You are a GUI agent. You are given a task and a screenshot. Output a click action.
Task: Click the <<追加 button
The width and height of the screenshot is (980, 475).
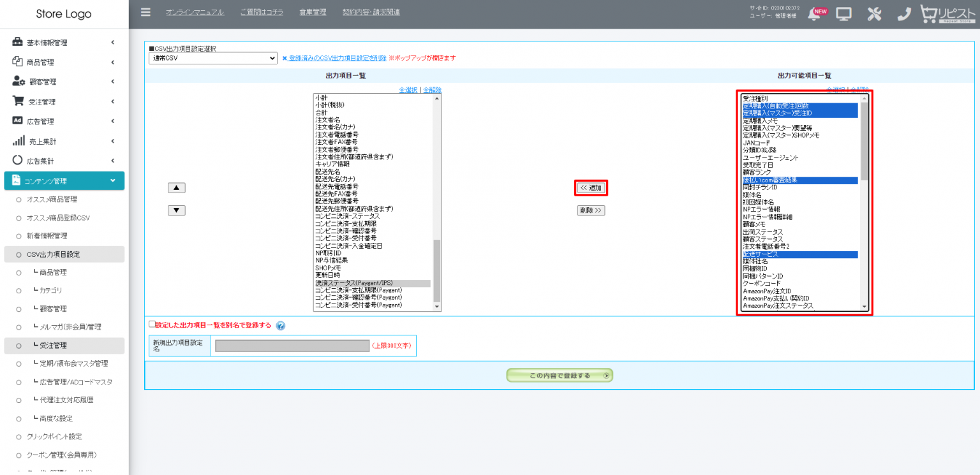point(591,188)
